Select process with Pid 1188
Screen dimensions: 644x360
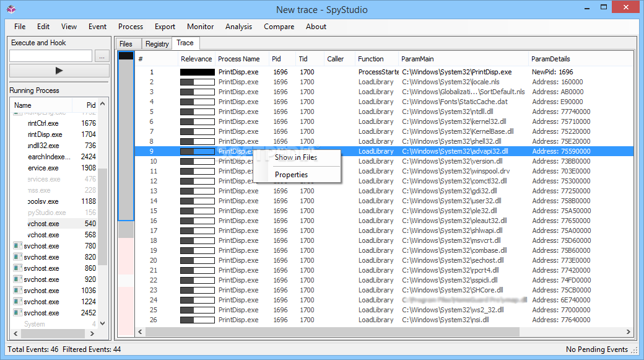click(54, 201)
